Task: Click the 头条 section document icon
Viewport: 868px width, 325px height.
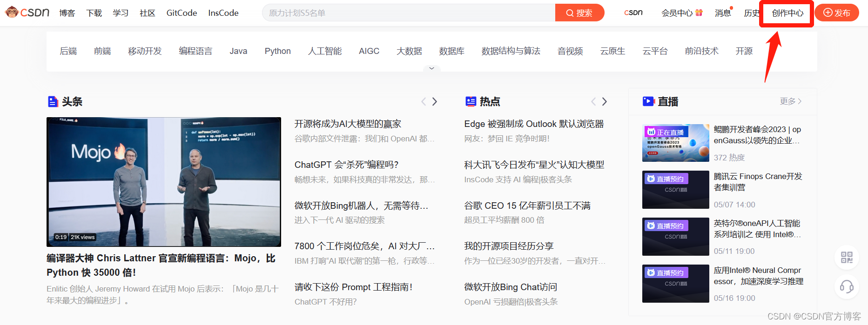Action: (x=53, y=101)
